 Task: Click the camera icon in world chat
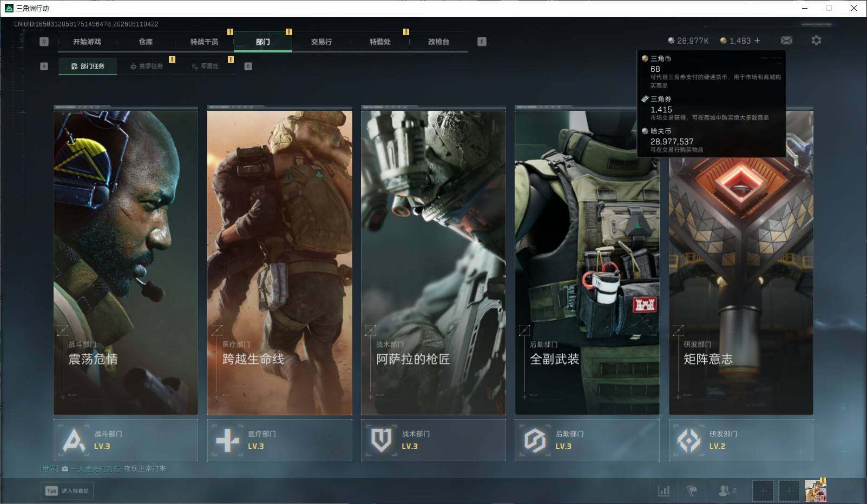tap(65, 469)
